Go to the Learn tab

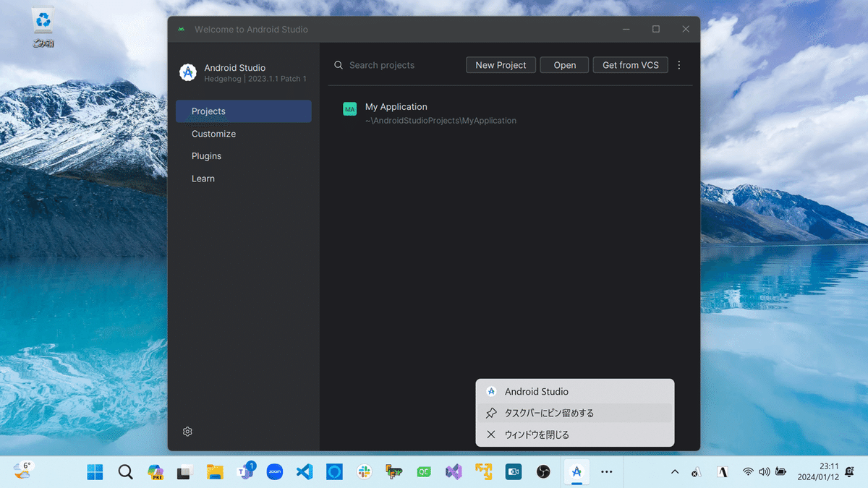[x=244, y=179]
